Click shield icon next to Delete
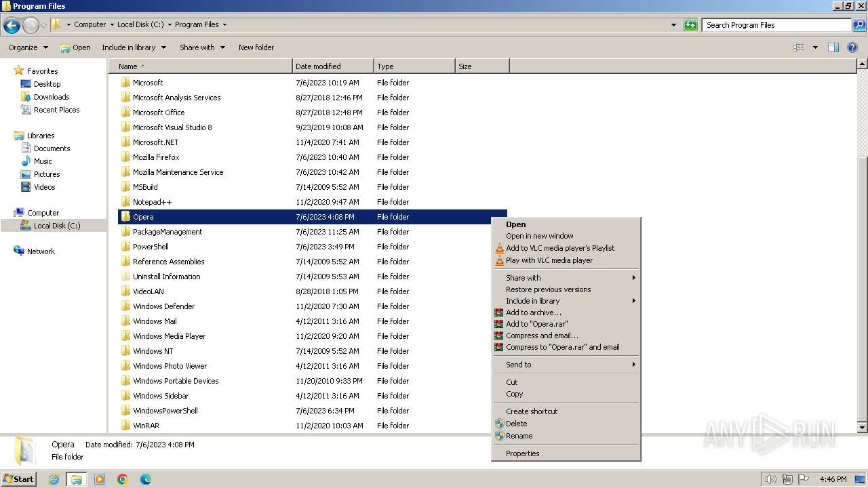The image size is (868, 488). click(499, 424)
